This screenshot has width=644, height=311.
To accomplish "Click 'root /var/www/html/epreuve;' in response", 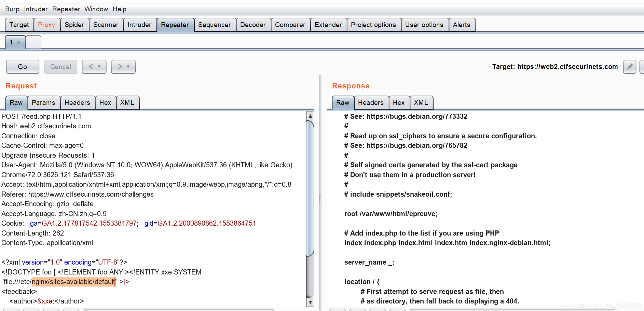I will tap(391, 214).
